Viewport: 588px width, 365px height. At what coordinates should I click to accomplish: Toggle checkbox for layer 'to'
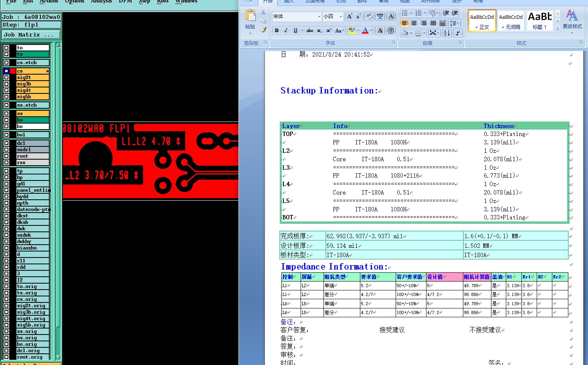[x=6, y=48]
